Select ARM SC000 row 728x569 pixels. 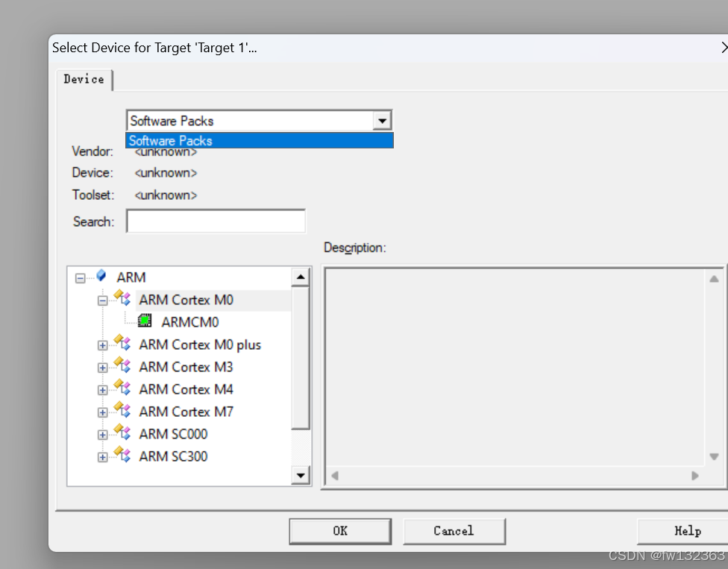pyautogui.click(x=173, y=434)
